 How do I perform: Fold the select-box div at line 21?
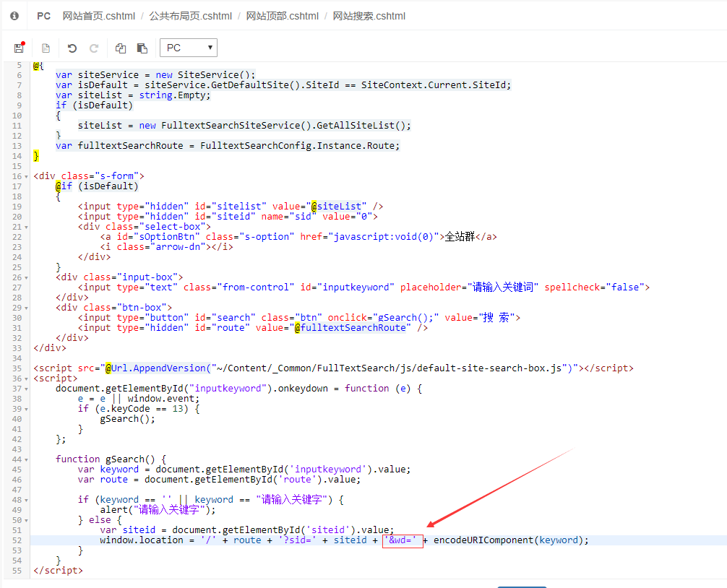pyautogui.click(x=27, y=227)
